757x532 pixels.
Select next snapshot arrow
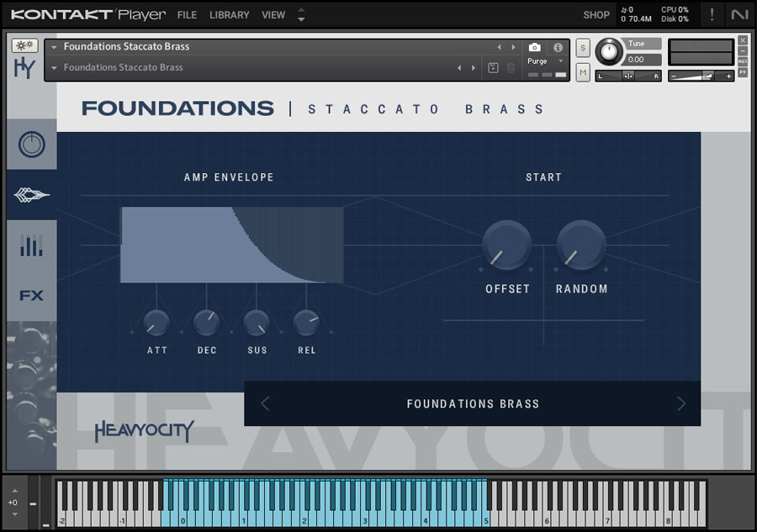point(473,68)
